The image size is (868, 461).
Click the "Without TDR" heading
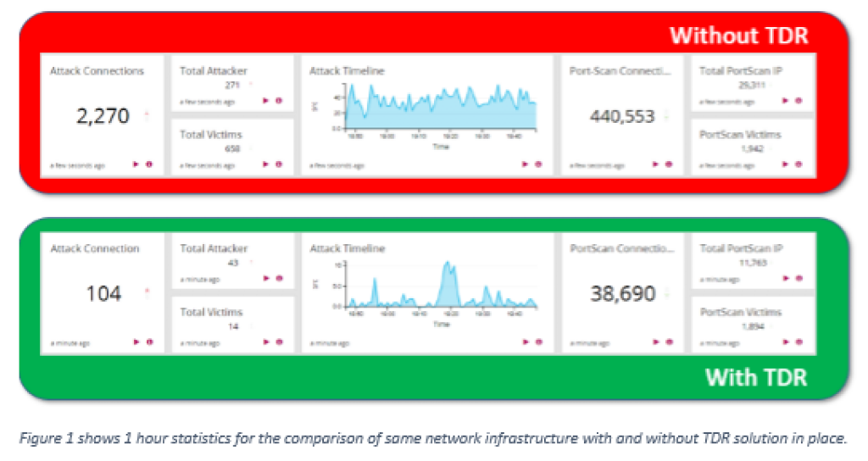tap(738, 36)
